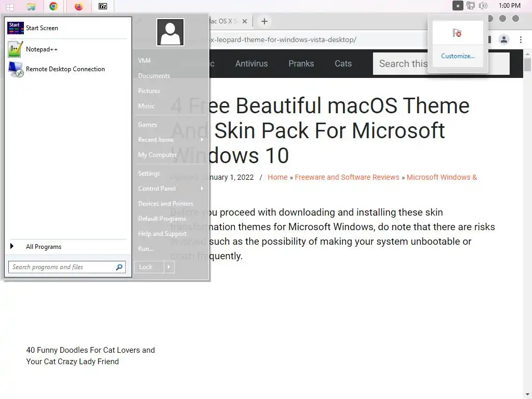Expand Recent Items submenu arrow
Viewport: 532px width, 399px height.
click(x=202, y=139)
